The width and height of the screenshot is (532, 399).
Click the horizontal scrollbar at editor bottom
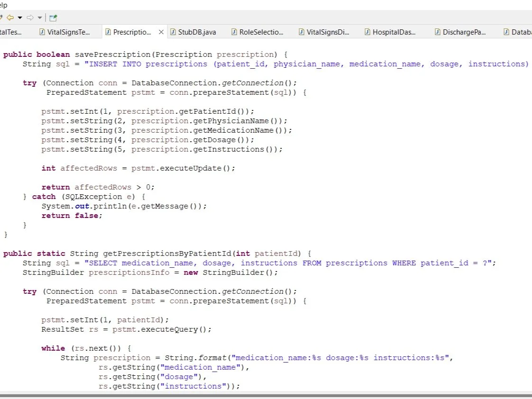[266, 395]
